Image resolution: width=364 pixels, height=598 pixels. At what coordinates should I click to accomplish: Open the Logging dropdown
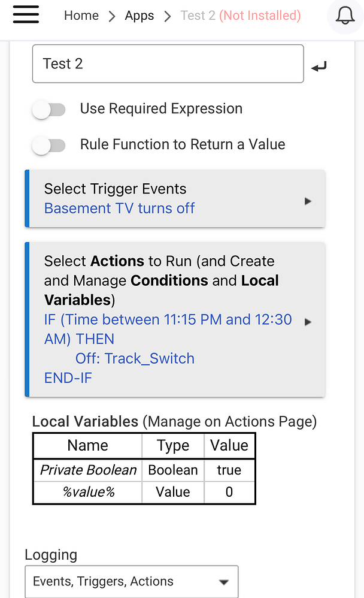[131, 581]
